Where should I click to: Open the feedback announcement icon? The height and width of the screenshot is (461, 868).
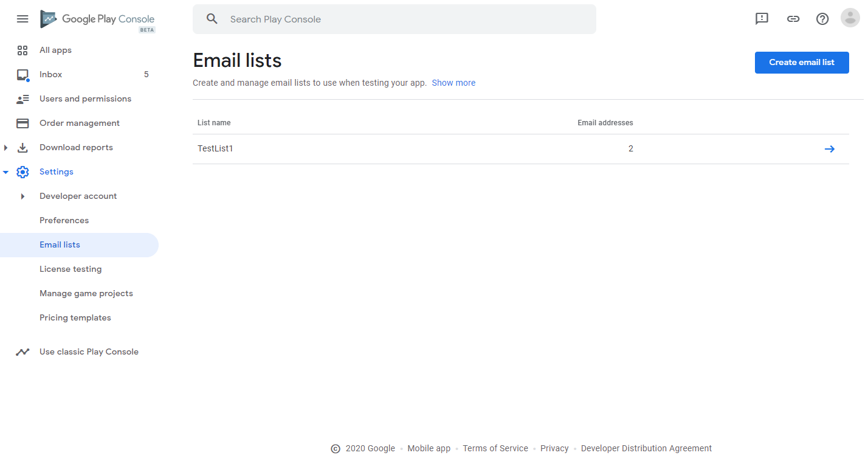tap(762, 19)
